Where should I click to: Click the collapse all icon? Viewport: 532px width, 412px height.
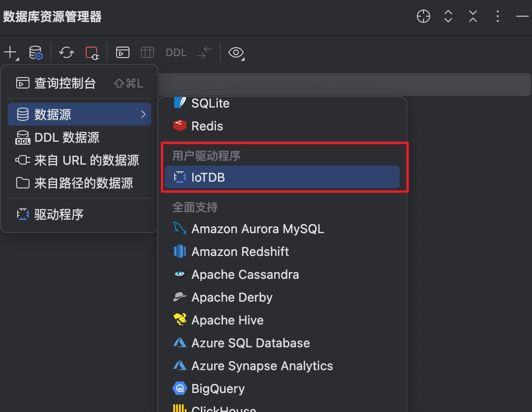(473, 17)
